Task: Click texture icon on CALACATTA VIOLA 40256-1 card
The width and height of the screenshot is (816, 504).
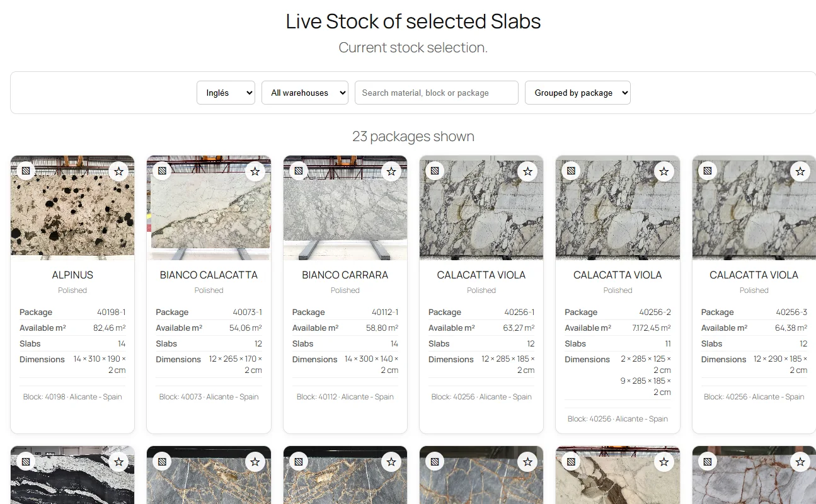Action: click(x=435, y=171)
